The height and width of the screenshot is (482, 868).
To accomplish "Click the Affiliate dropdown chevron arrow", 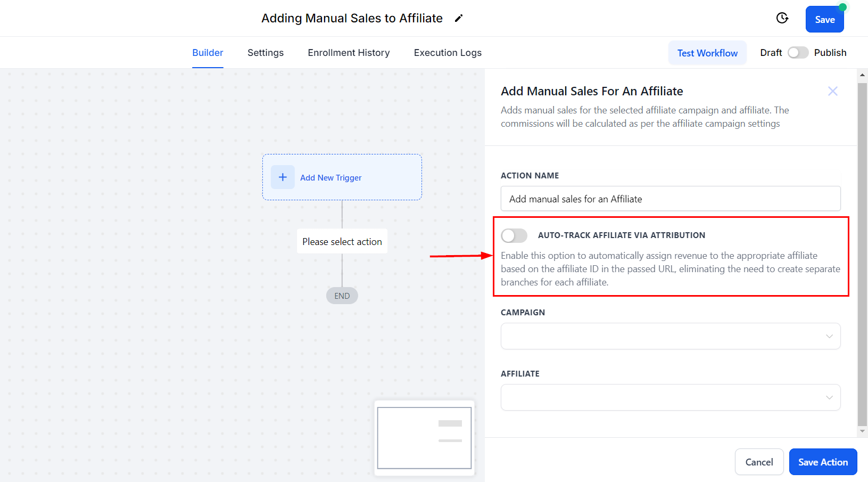I will [829, 398].
